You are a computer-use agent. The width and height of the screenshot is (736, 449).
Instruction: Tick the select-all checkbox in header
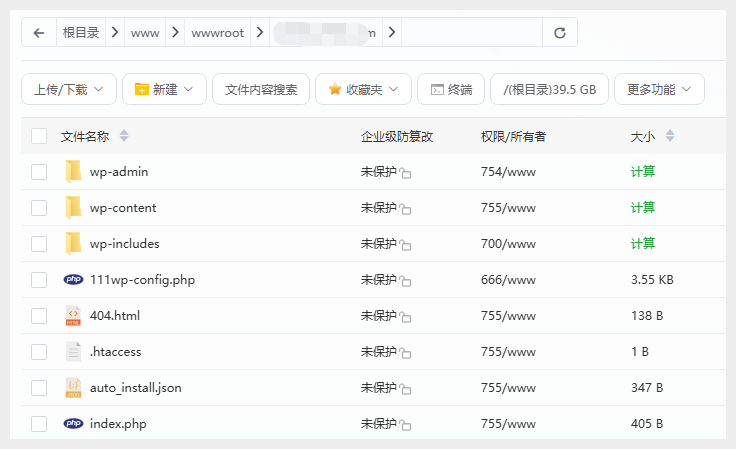(x=39, y=136)
